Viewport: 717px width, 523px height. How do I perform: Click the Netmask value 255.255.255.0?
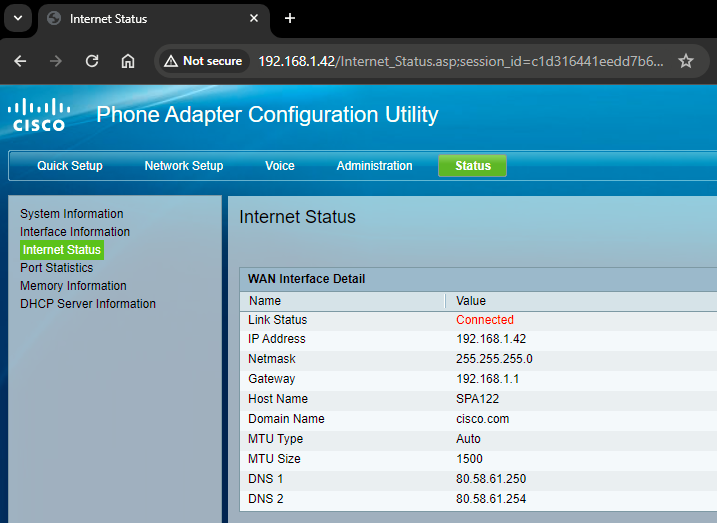pos(494,359)
